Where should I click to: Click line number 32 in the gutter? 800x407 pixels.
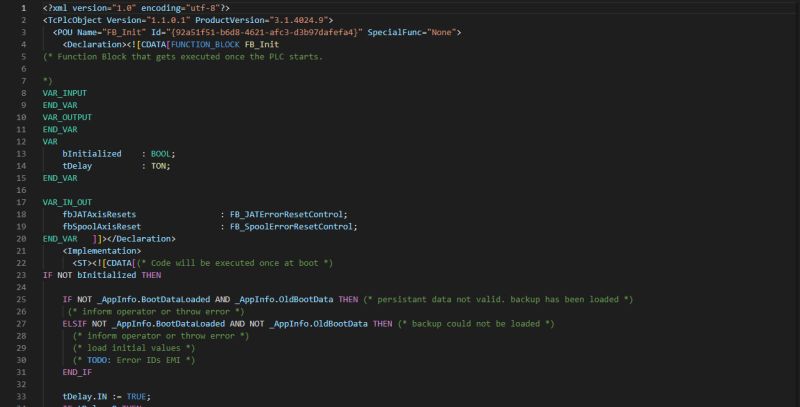21,385
